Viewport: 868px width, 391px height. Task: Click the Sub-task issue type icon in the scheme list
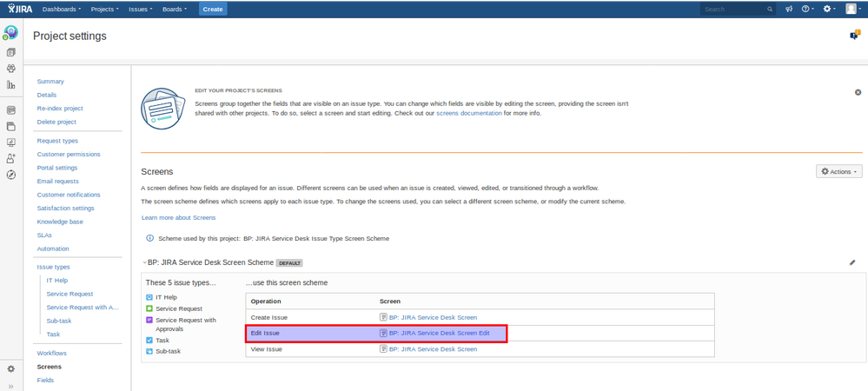pyautogui.click(x=149, y=351)
